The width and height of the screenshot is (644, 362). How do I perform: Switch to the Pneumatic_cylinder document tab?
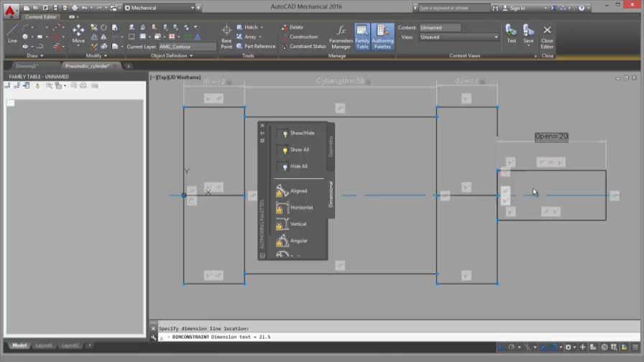pyautogui.click(x=88, y=66)
